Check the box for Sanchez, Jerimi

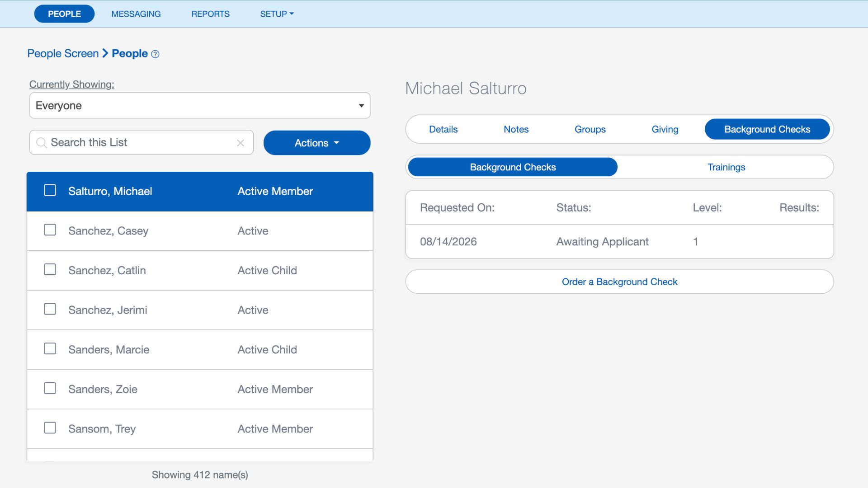point(50,309)
